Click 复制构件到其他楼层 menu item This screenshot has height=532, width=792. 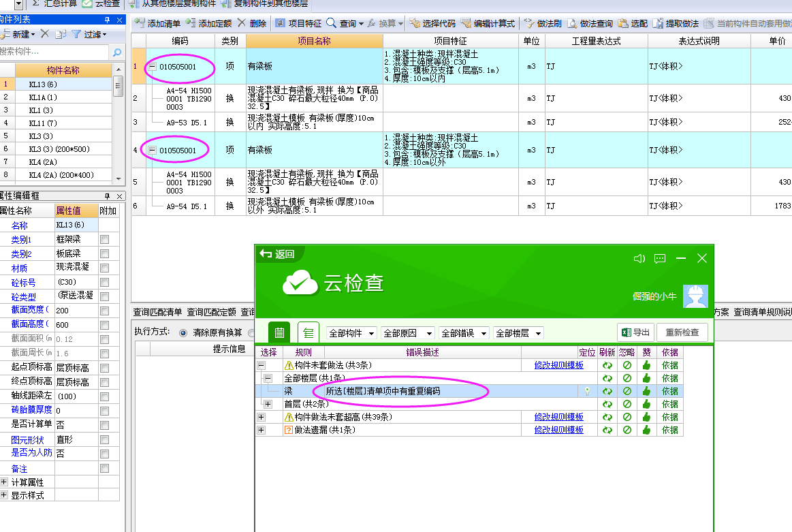(x=265, y=3)
